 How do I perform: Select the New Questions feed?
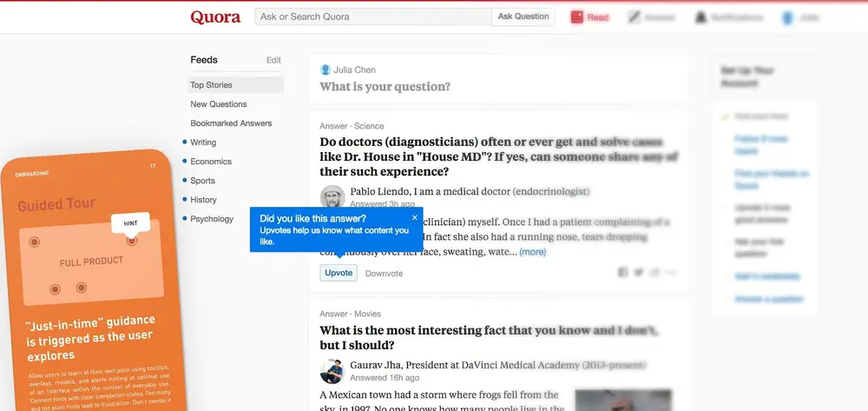click(219, 104)
